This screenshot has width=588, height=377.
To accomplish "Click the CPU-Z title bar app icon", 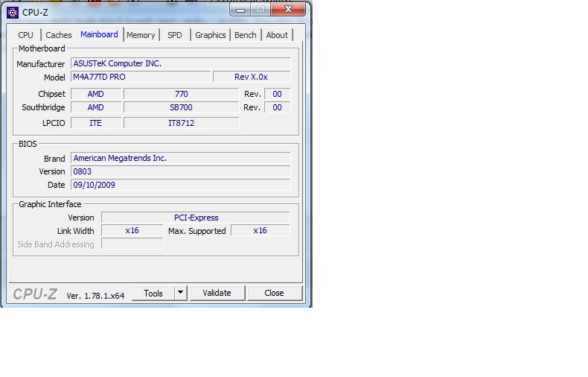I will point(13,13).
